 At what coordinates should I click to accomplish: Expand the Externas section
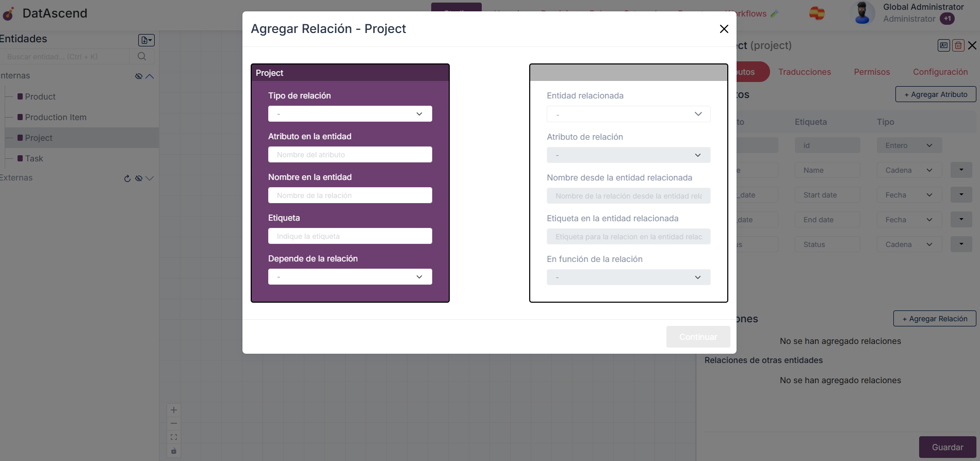150,178
